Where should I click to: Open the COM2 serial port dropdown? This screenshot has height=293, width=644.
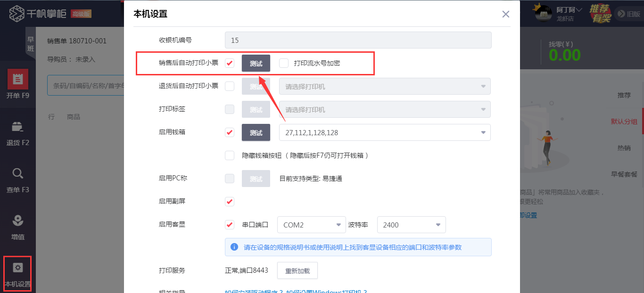(x=311, y=225)
